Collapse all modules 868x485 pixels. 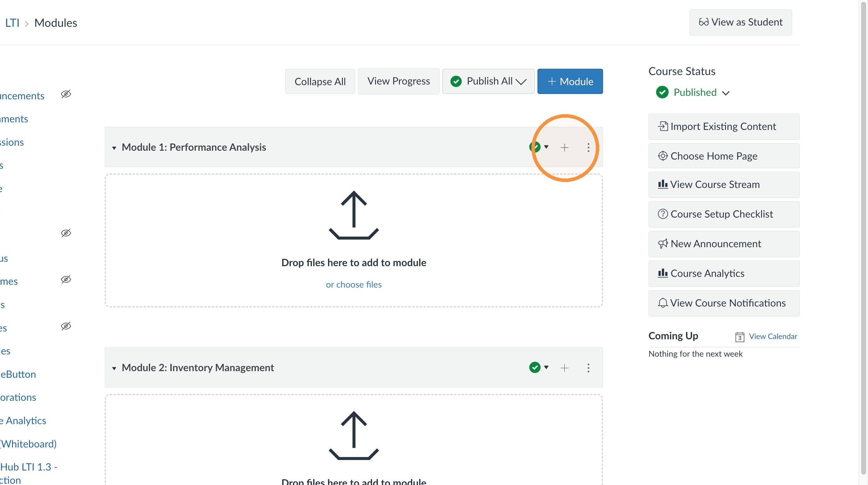coord(320,81)
